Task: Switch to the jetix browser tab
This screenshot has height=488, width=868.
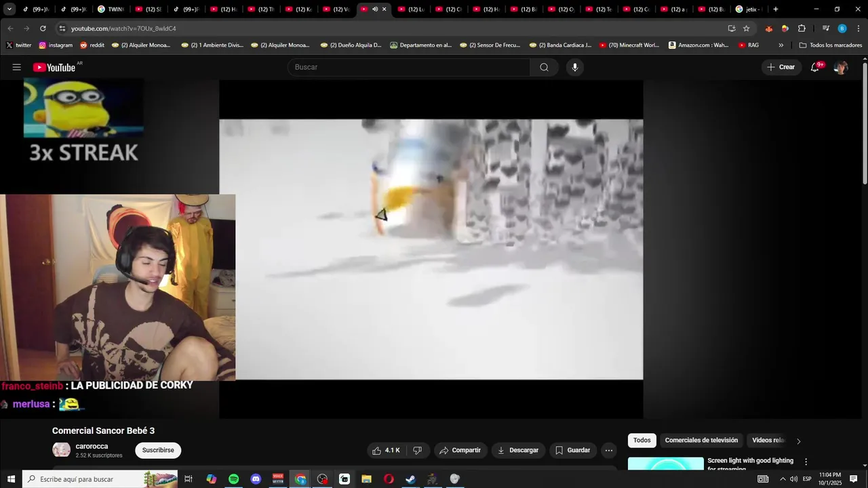Action: pyautogui.click(x=749, y=9)
